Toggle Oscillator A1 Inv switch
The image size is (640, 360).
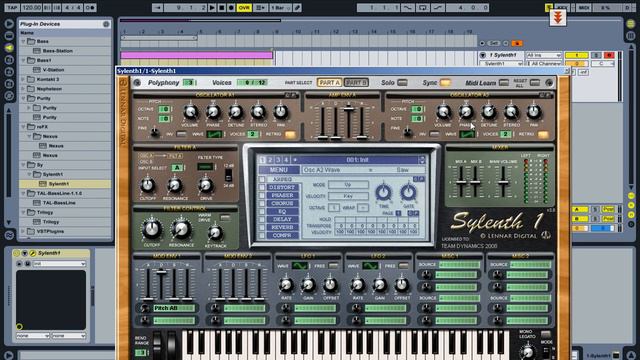(181, 134)
